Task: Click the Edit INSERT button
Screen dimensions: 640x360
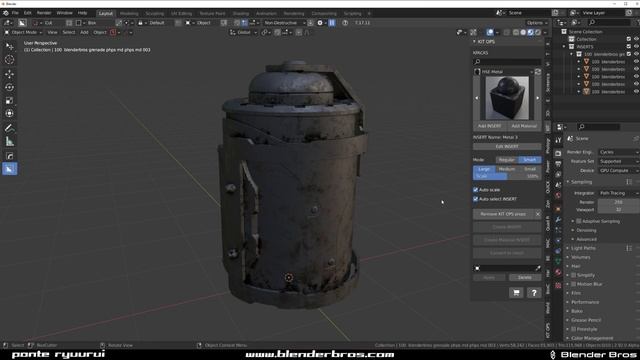Action: point(507,147)
